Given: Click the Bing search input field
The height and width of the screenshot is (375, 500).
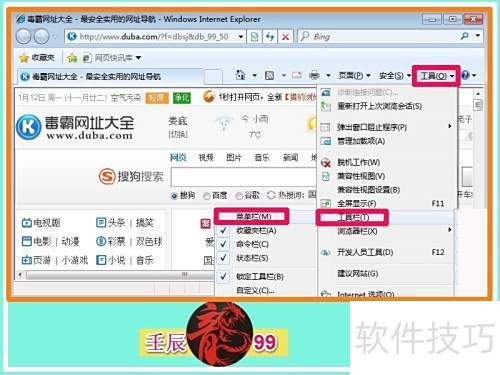Looking at the screenshot, I should [378, 36].
